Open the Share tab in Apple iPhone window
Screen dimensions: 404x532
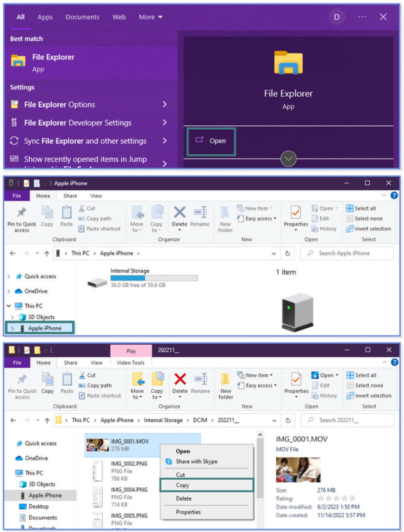coord(70,196)
